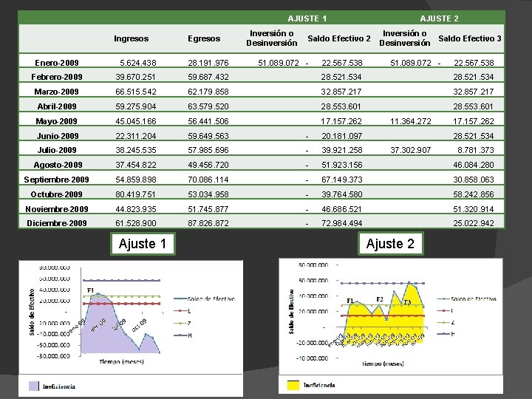Select the "Noviembre-2009" row label
The image size is (532, 399).
click(x=57, y=209)
